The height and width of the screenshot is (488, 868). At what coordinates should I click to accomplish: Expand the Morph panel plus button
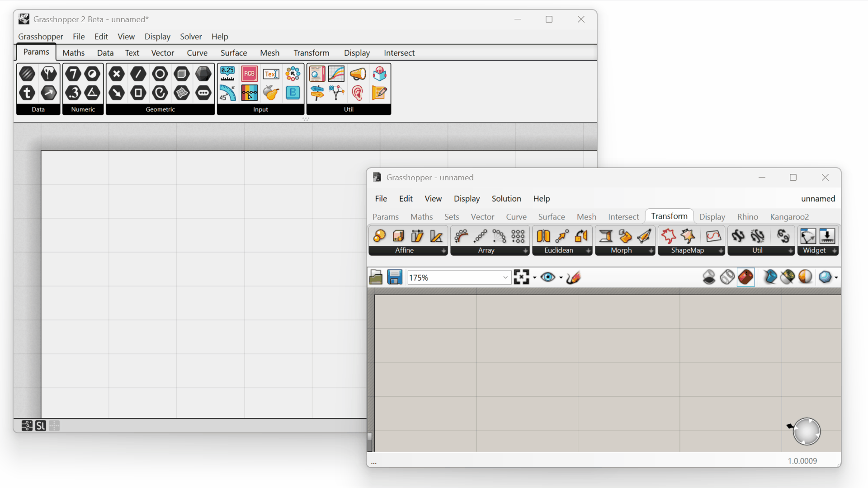coord(651,251)
